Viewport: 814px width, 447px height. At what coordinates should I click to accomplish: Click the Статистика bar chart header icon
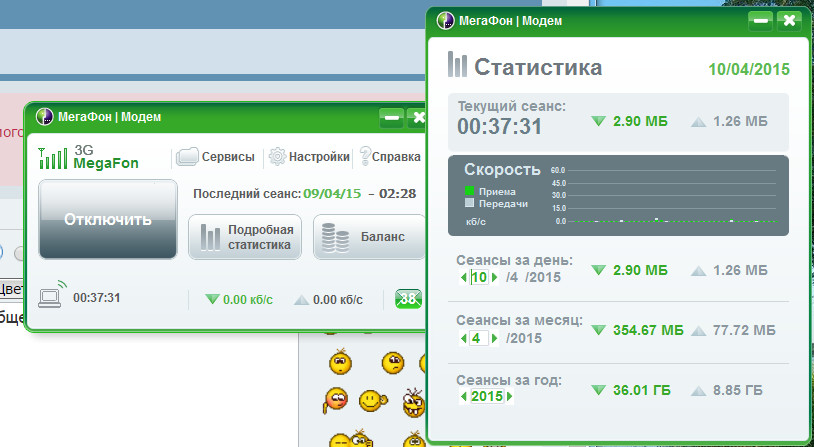pos(457,66)
